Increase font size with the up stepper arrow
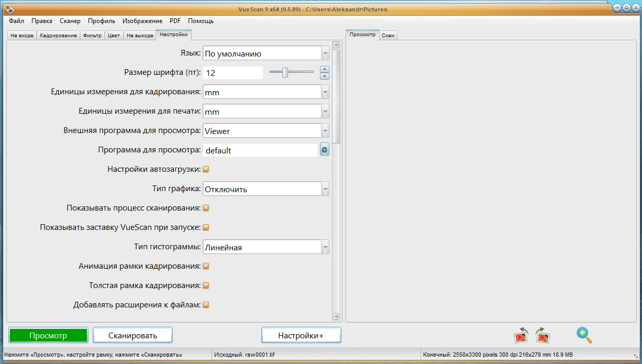Viewport: 642px width, 364px height. coord(325,69)
